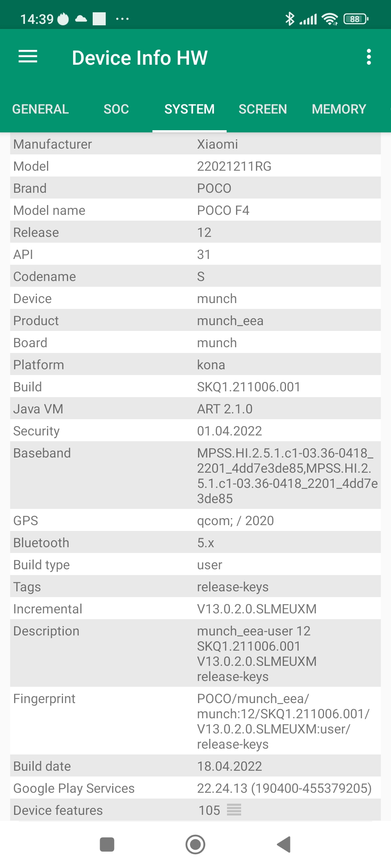
Task: Switch to the SOC tab
Action: coord(116,109)
